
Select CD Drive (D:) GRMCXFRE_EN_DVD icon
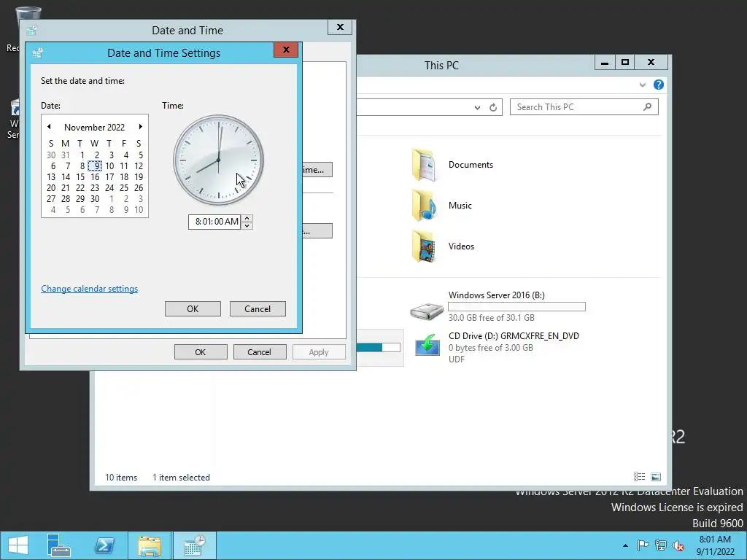coord(427,344)
